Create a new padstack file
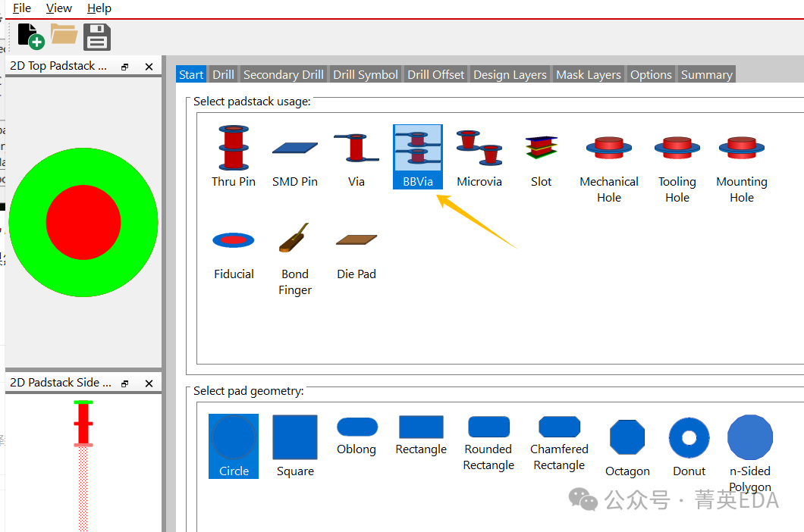Image resolution: width=804 pixels, height=532 pixels. click(30, 36)
